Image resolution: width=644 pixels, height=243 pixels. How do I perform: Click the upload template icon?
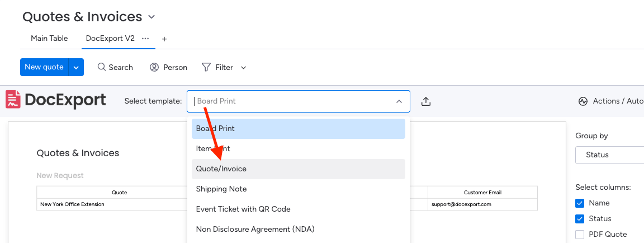[426, 101]
